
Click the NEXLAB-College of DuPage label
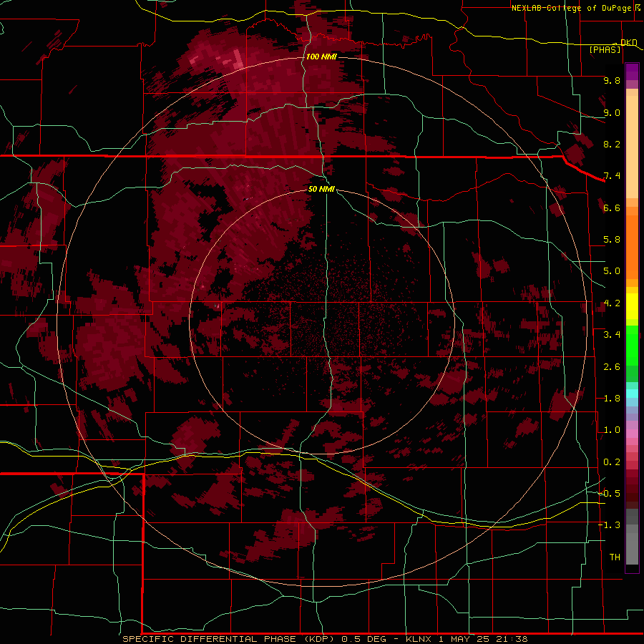pyautogui.click(x=571, y=8)
